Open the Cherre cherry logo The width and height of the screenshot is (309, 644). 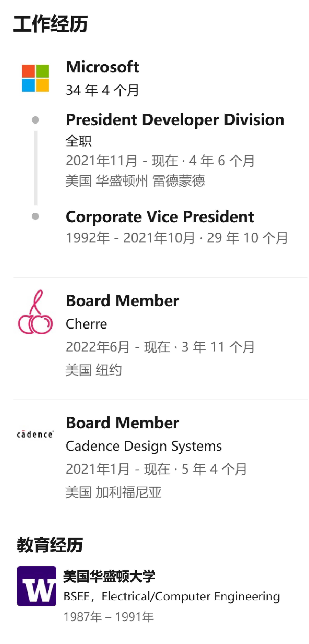click(x=35, y=312)
